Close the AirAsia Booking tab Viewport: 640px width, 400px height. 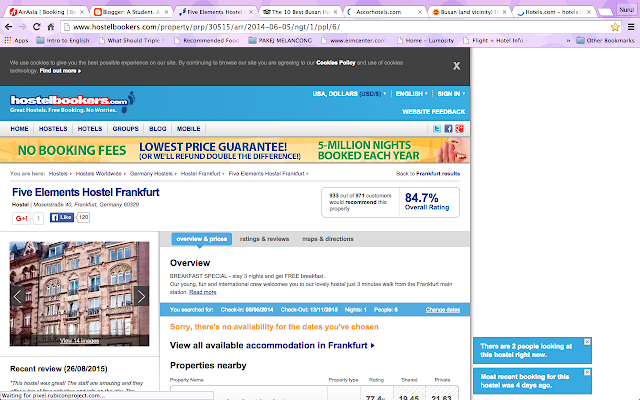(82, 12)
